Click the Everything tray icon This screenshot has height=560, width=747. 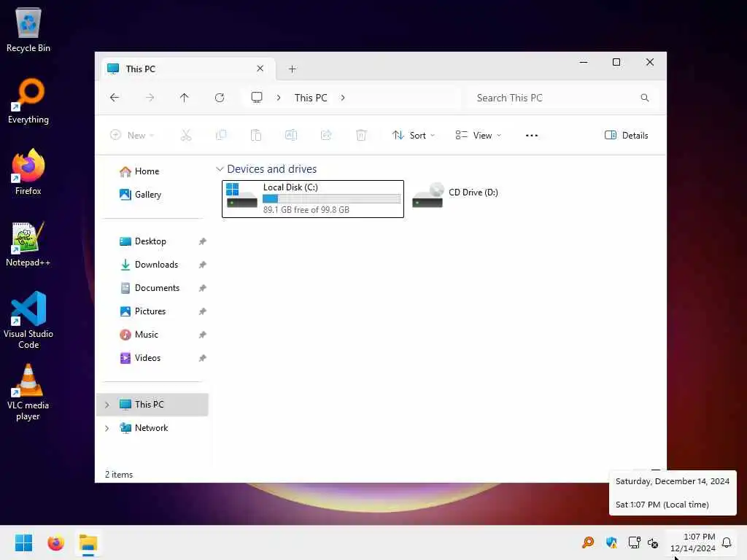pos(588,542)
